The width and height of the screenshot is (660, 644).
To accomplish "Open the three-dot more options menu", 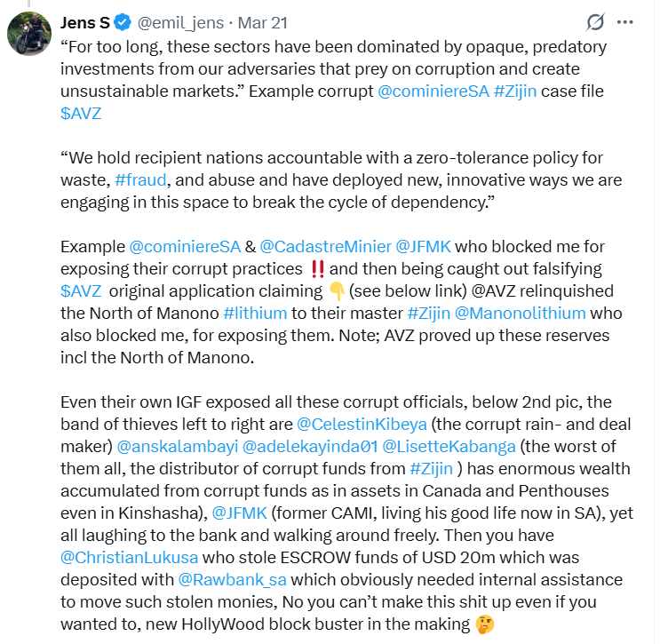I will 626,22.
